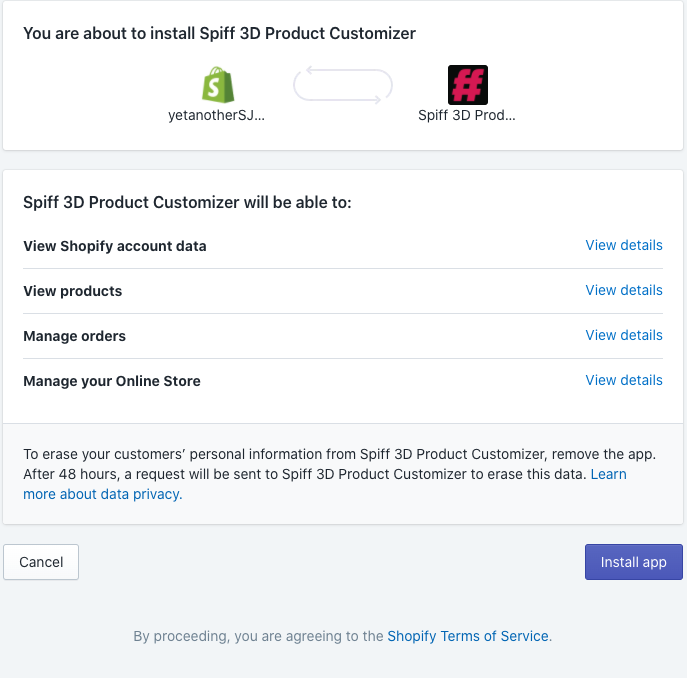
Task: Click the two-way sync arrows icon
Action: 343,85
